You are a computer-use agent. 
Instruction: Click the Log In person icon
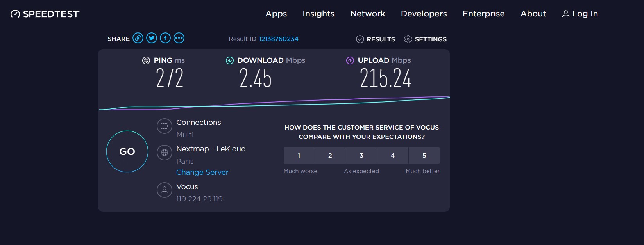[x=565, y=14]
